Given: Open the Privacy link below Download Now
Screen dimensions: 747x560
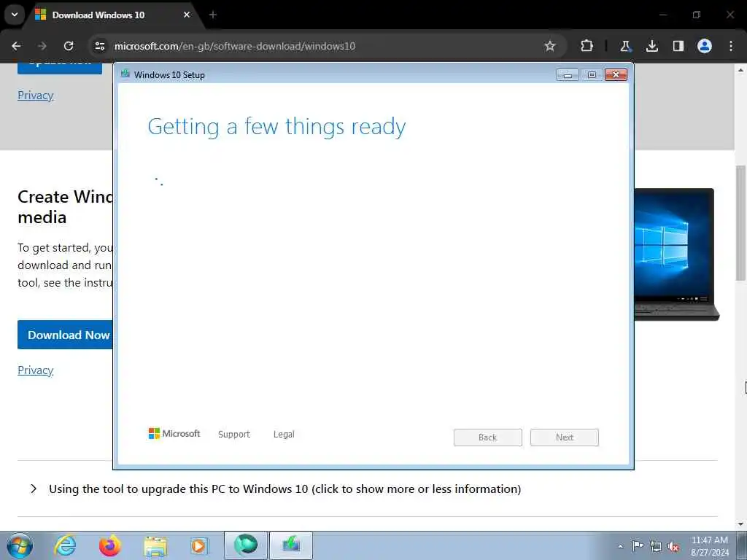Looking at the screenshot, I should 35,370.
